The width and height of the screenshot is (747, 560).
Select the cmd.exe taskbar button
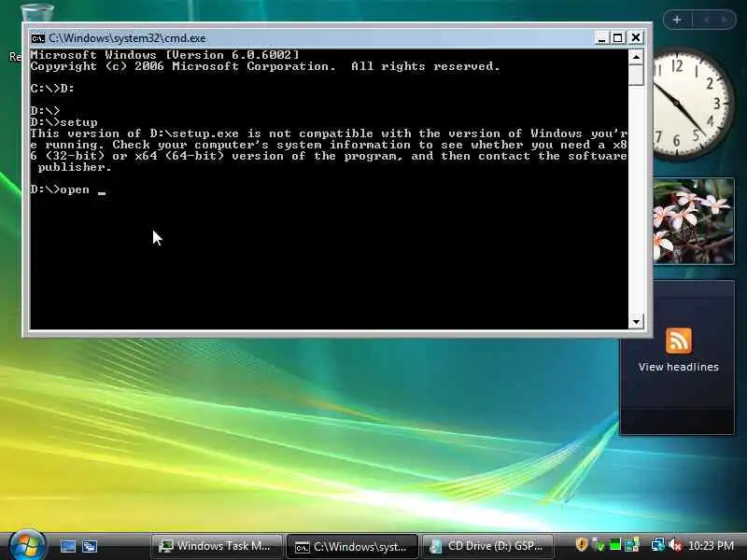[352, 547]
